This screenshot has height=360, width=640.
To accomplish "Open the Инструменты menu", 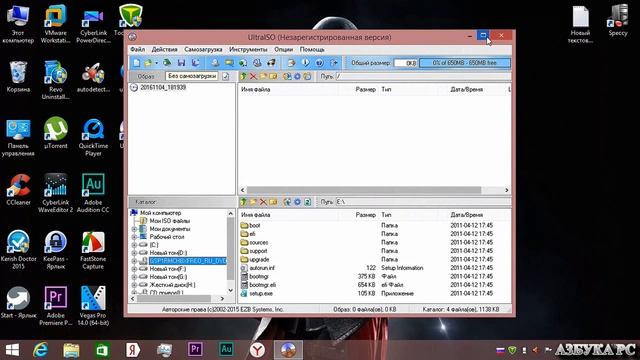I will pyautogui.click(x=248, y=49).
